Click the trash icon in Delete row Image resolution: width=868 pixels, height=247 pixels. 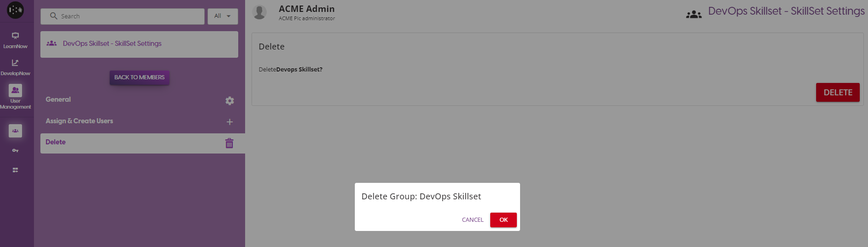(x=230, y=143)
